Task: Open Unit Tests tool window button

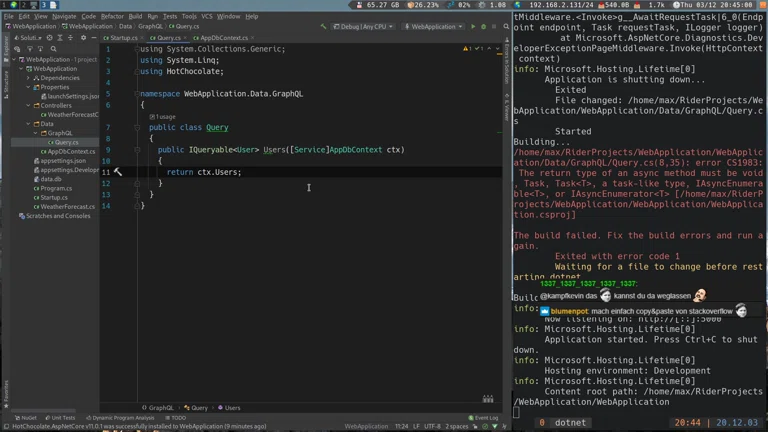Action: [x=60, y=418]
